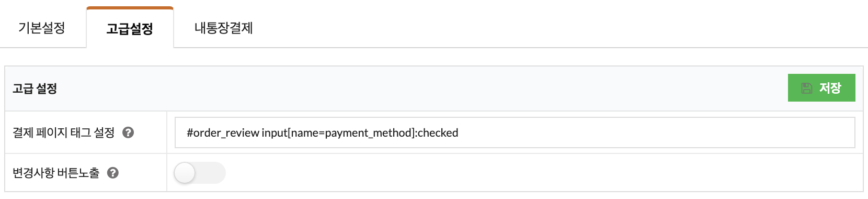Click empty cell area right of the toggle

point(544,173)
